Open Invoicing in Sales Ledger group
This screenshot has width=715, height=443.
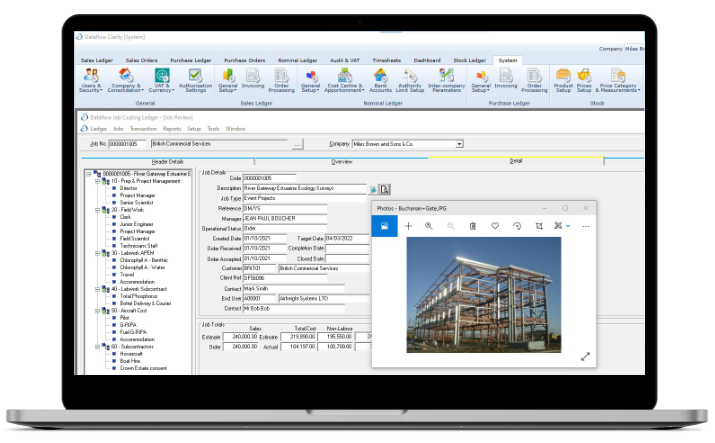coord(253,78)
